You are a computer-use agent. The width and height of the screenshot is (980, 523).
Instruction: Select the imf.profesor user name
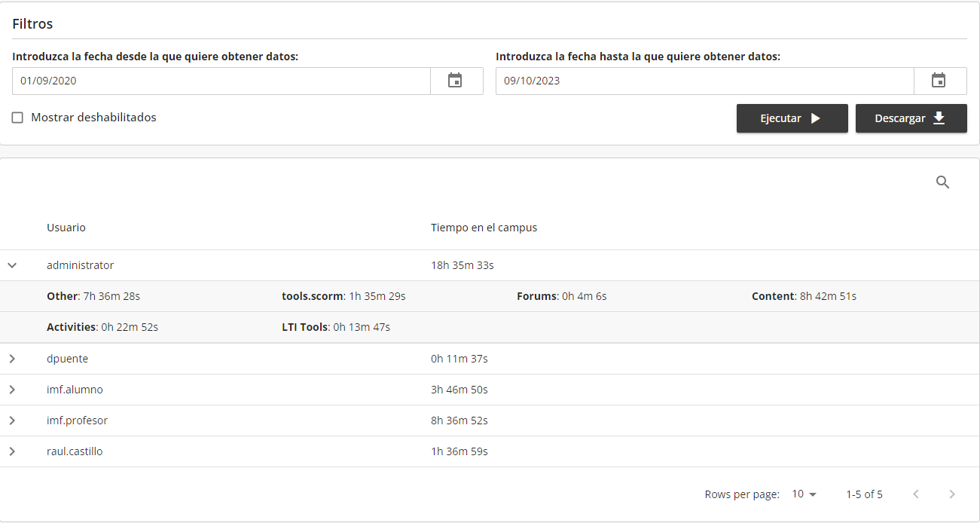coord(77,421)
